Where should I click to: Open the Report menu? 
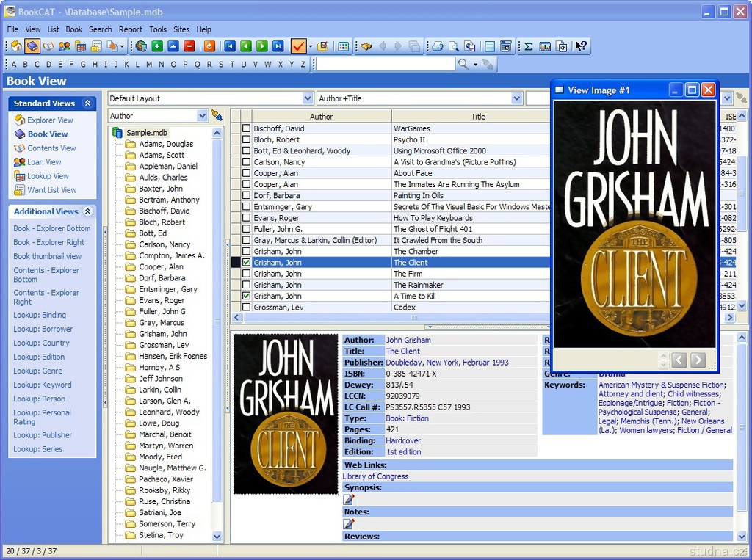tap(131, 29)
